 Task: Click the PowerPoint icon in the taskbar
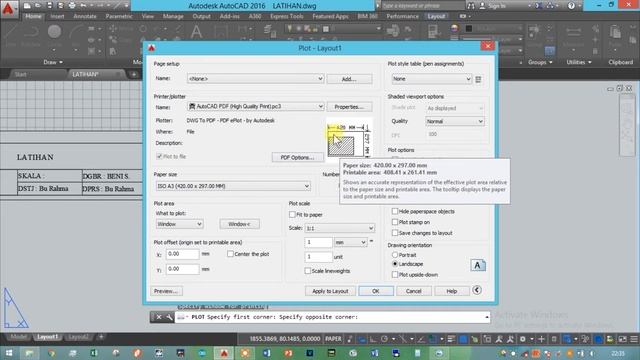288,353
